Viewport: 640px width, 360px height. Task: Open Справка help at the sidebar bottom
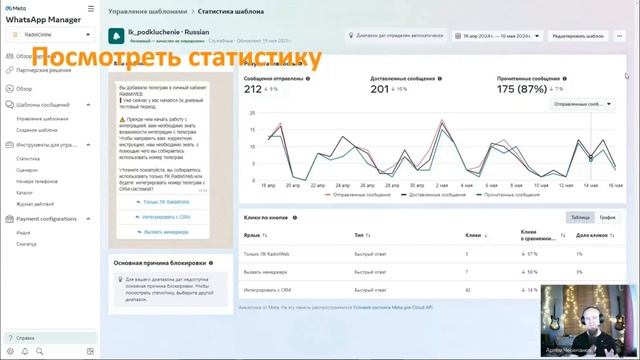pos(51,338)
